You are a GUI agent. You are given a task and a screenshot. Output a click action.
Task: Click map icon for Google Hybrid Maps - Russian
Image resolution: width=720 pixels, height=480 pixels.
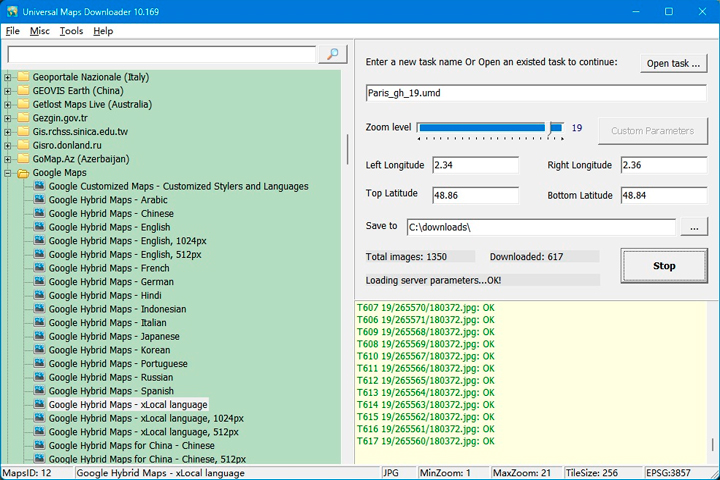pos(39,377)
